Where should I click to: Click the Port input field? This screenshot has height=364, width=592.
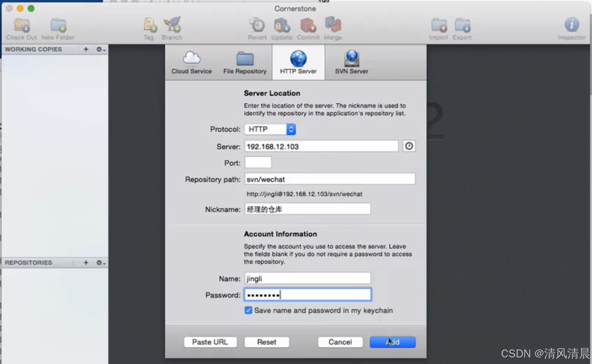[258, 162]
